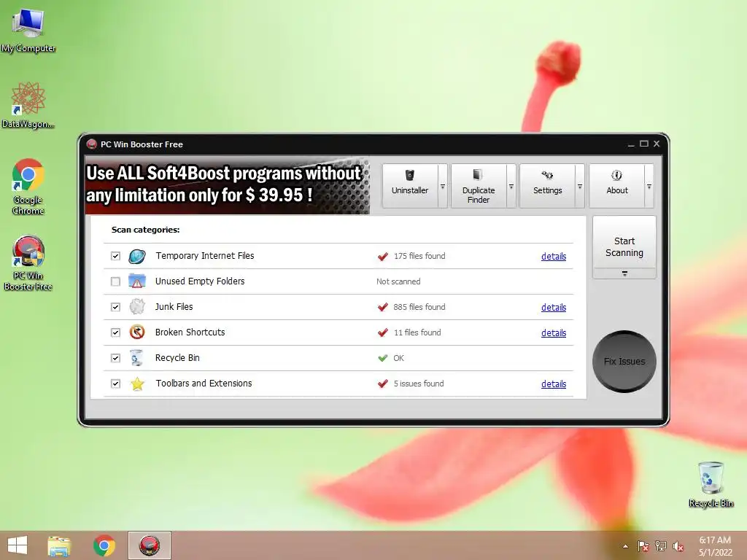Screen dimensions: 747x560
Task: Click the Junk Files crumpled paper icon
Action: click(x=137, y=307)
